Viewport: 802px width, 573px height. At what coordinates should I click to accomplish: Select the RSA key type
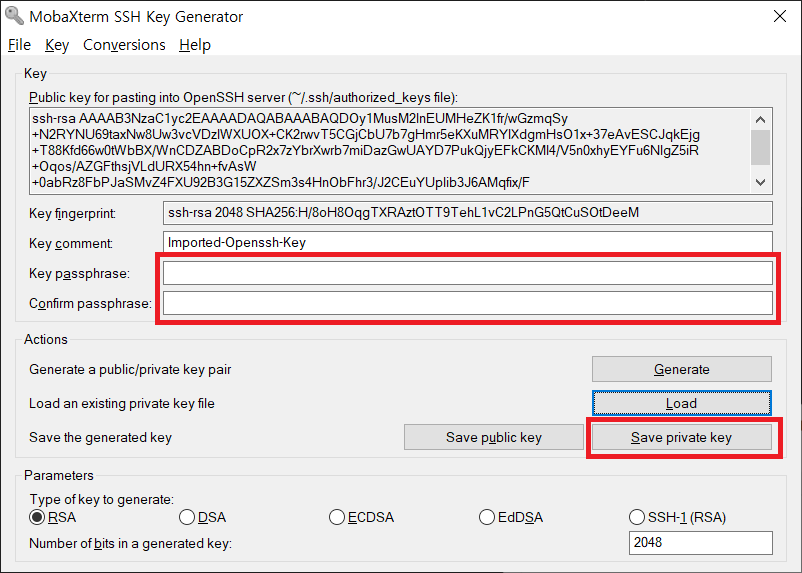53,517
